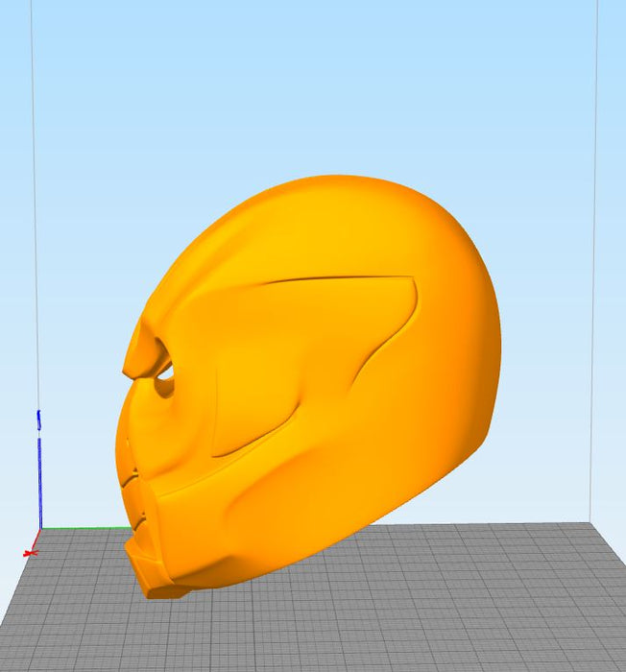Click the eye opening of the helmet
Image resolution: width=626 pixels, height=672 pixels.
[167, 377]
